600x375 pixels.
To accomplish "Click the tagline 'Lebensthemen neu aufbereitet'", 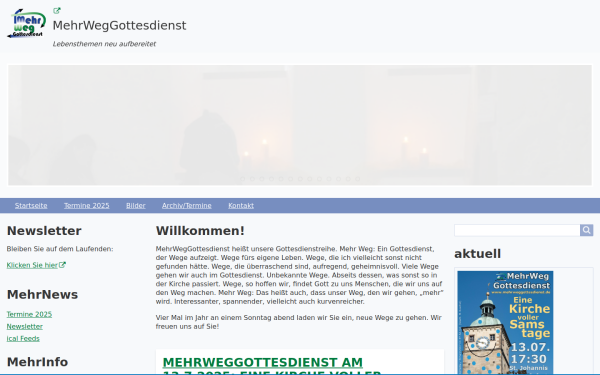I will coord(104,44).
